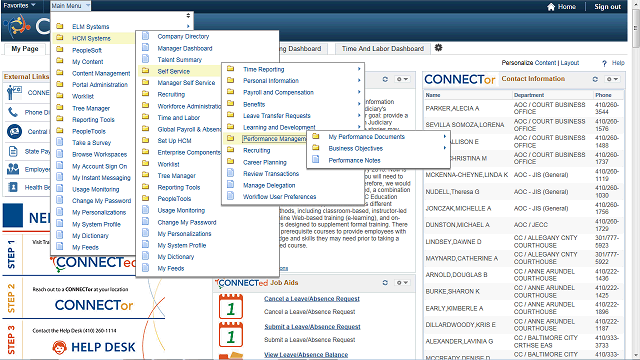Click the Help question mark icon
640x360 pixels.
[604, 63]
